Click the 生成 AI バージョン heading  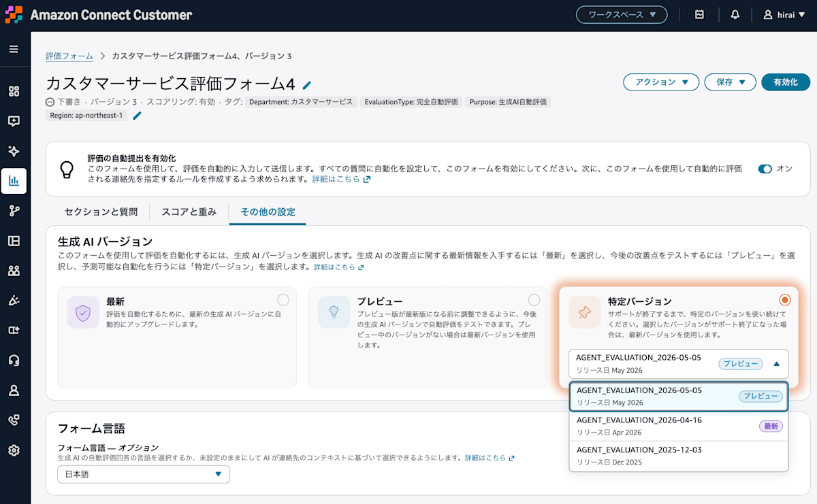point(105,241)
